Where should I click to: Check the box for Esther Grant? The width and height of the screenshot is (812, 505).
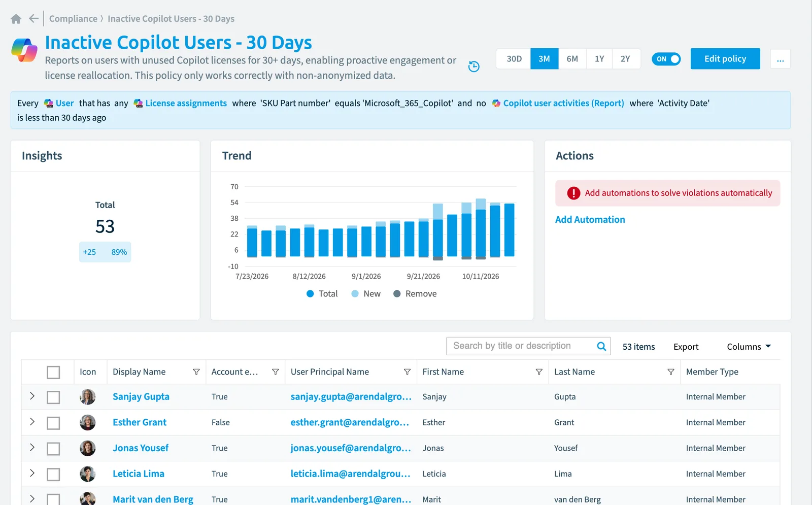[x=53, y=423]
